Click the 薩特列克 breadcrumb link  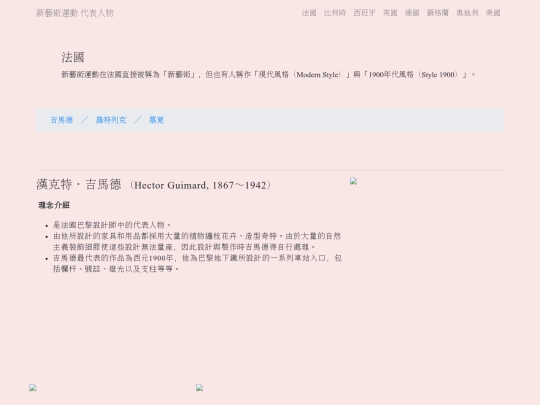pos(111,120)
